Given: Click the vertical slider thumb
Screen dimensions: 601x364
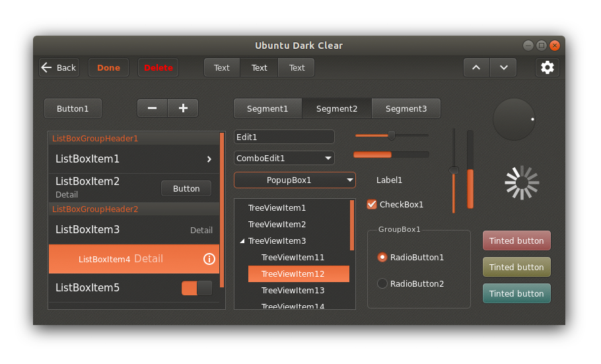Looking at the screenshot, I should (x=454, y=170).
